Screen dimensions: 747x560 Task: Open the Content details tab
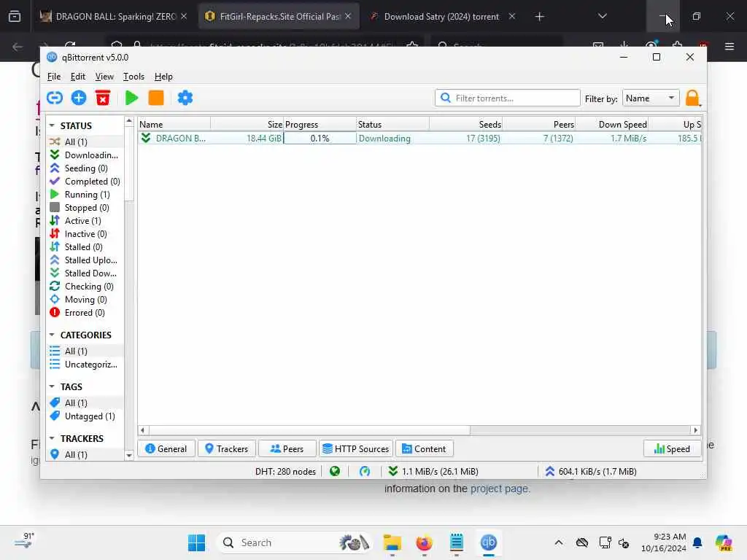pos(424,448)
